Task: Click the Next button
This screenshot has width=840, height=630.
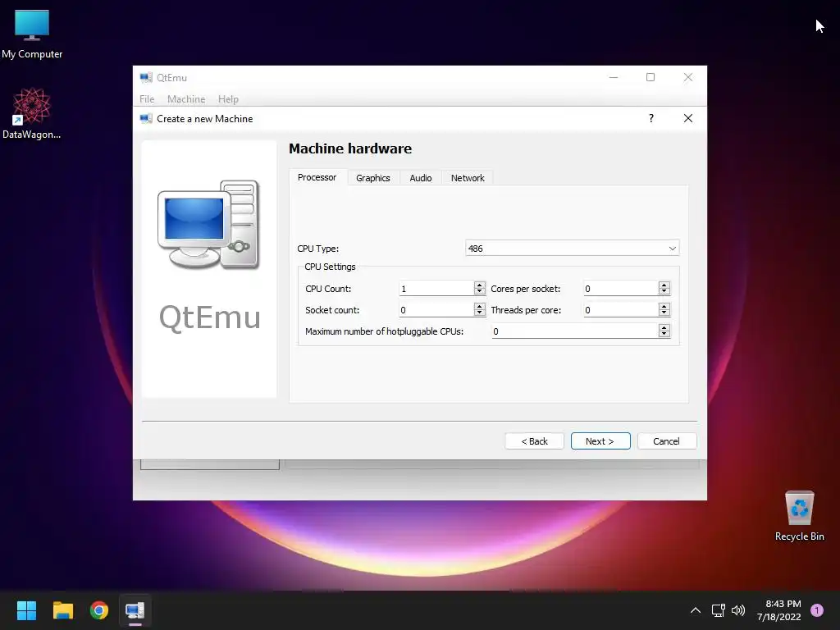Action: [x=600, y=441]
